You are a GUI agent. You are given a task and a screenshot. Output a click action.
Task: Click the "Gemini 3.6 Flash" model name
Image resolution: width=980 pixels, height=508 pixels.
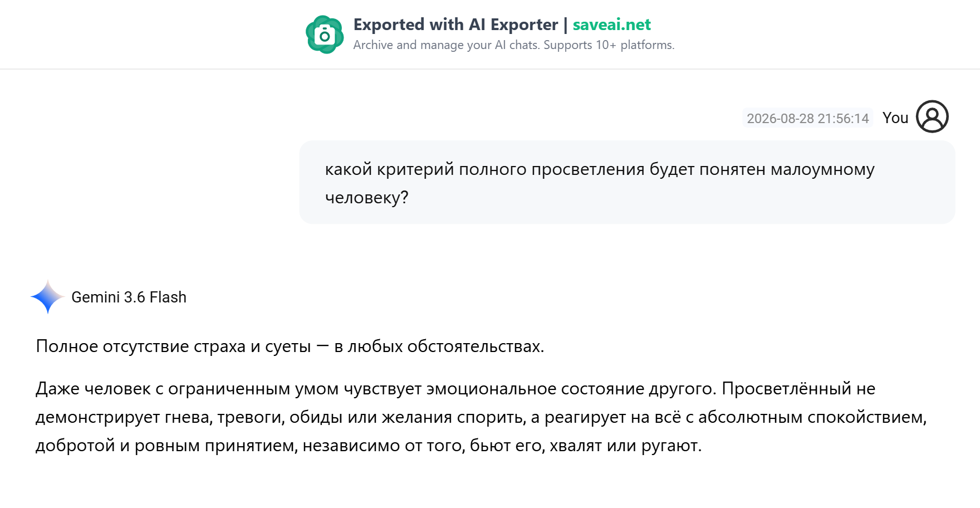[x=129, y=297]
